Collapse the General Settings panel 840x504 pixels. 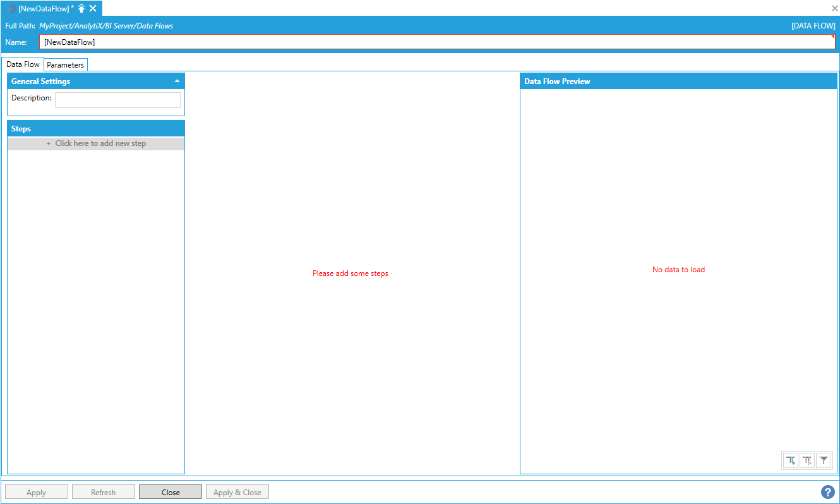tap(177, 81)
